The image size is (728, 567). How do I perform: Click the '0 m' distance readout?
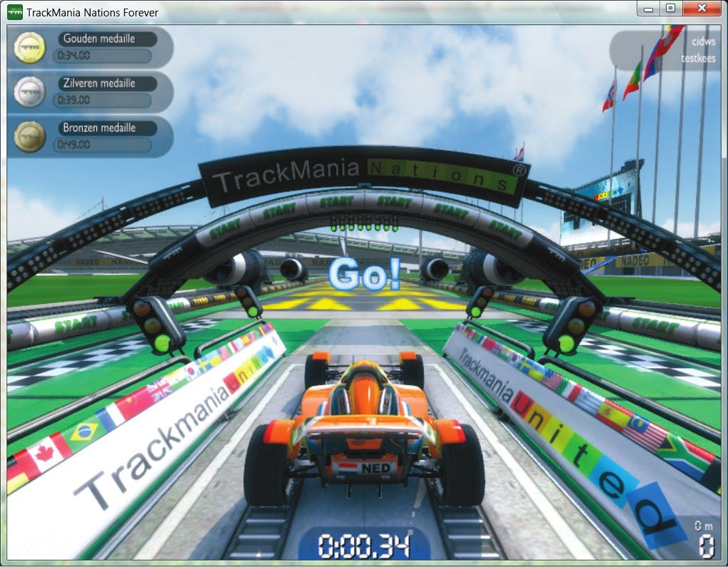click(704, 526)
